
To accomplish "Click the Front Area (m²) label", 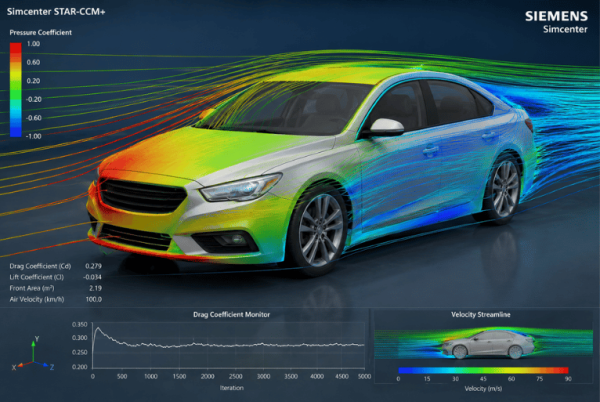I will point(32,288).
